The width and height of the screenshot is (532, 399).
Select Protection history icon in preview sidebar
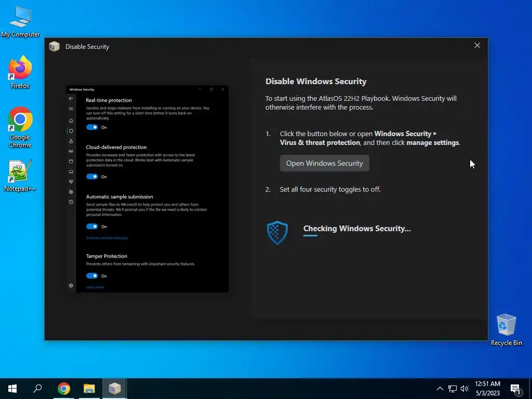click(71, 202)
